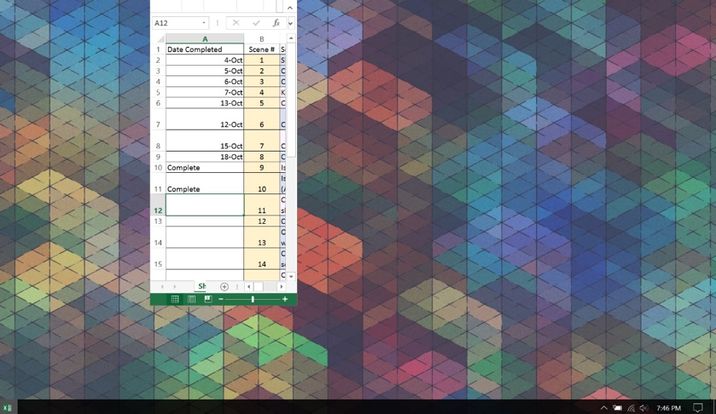Select the scene number 10 cell
The width and height of the screenshot is (716, 414).
pyautogui.click(x=262, y=183)
